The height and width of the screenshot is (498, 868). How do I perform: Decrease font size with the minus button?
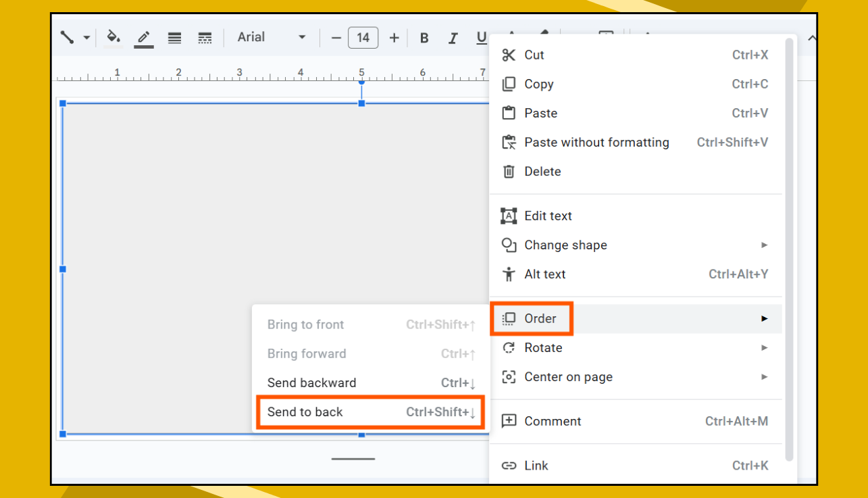(x=336, y=37)
